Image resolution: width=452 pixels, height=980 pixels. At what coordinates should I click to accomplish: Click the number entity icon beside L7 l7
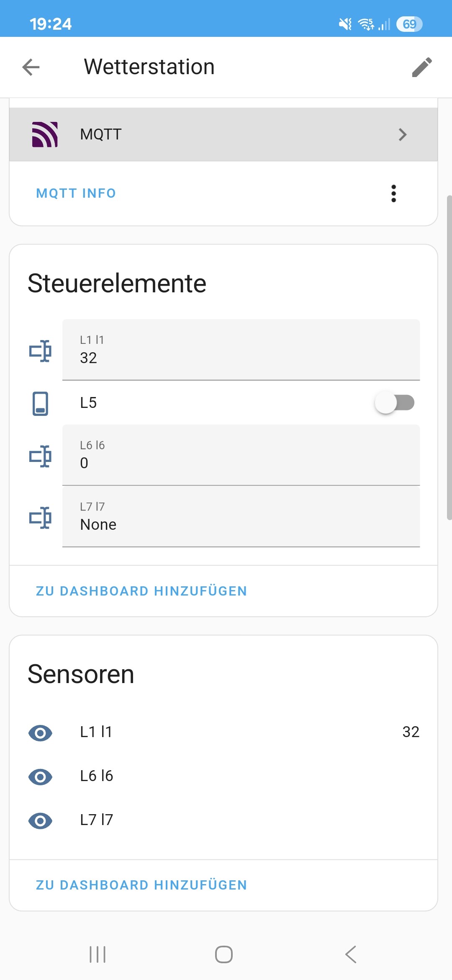[x=40, y=518]
